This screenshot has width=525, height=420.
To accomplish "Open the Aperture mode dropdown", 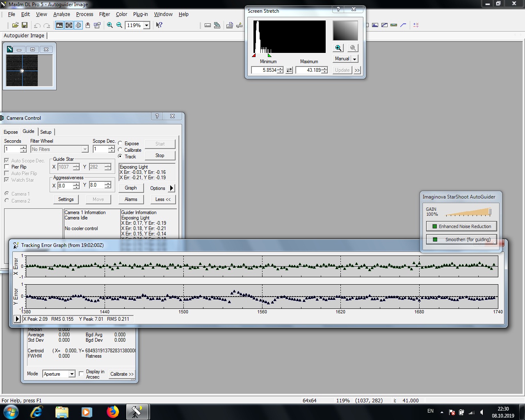I will coord(72,374).
